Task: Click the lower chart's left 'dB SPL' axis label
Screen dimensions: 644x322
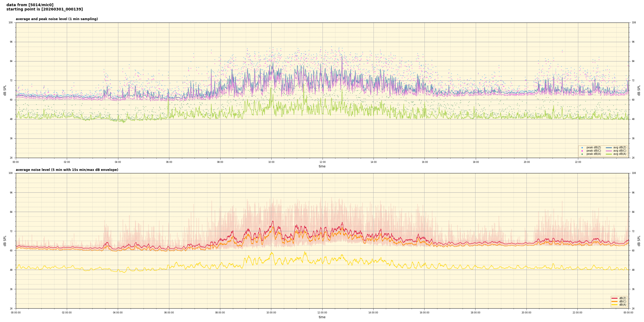Action: [x=5, y=241]
